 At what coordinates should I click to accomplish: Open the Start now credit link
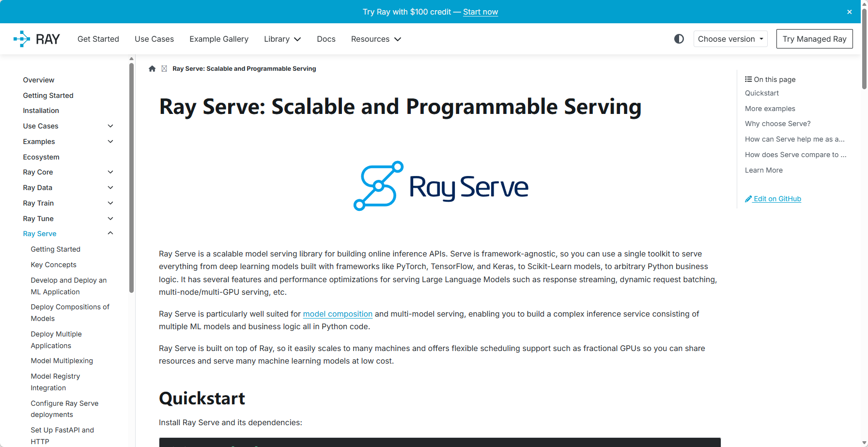[480, 12]
